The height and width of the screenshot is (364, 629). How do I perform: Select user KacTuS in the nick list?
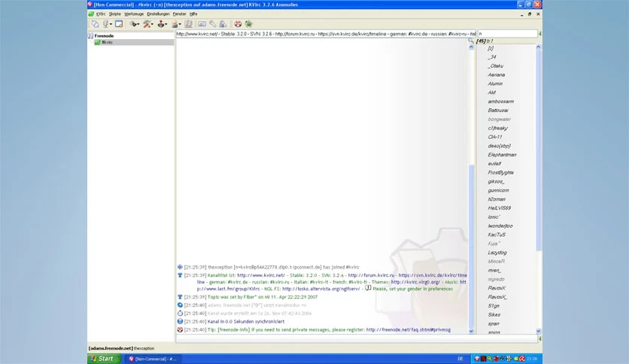(497, 235)
